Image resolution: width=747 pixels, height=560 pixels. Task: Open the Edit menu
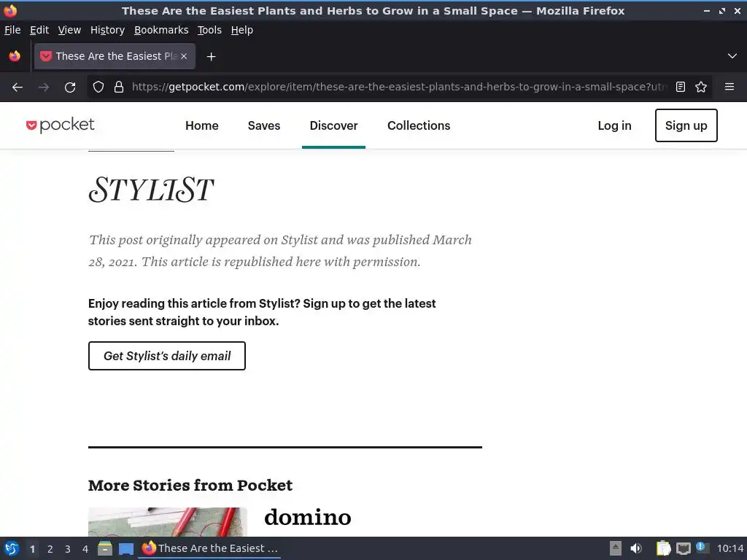pos(39,30)
